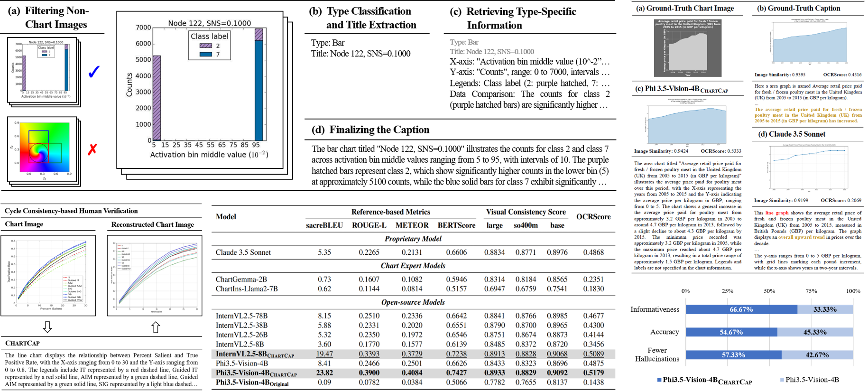Viewport: 868px width, 391px height.
Task: Click the red X beside the color wheel image
Action: (x=92, y=149)
